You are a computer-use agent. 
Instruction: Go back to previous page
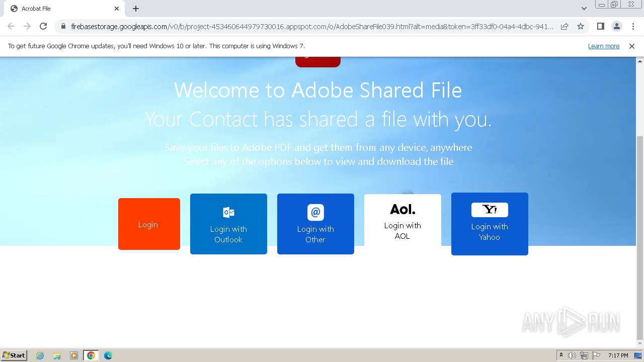pyautogui.click(x=11, y=26)
